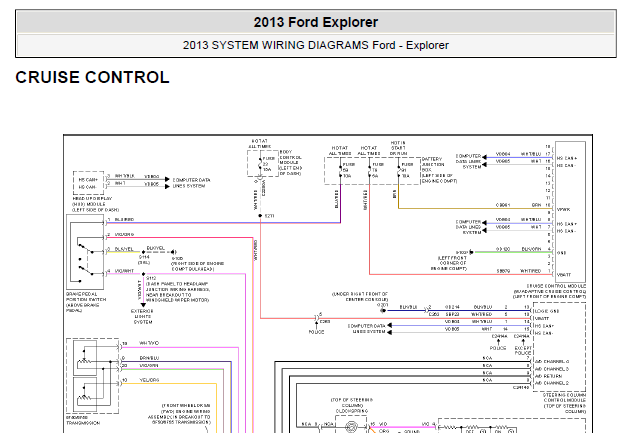625x433 pixels.
Task: Click the "VPWR" pin label
Action: 564,209
